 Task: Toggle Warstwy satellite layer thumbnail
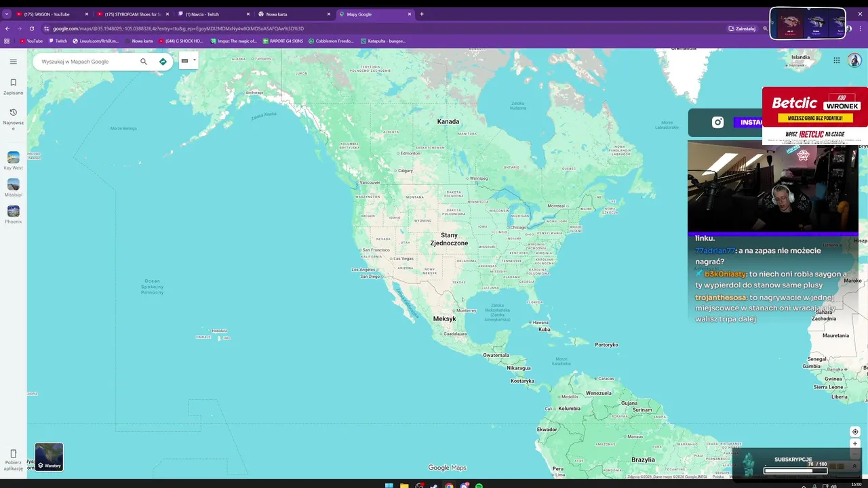click(x=49, y=457)
